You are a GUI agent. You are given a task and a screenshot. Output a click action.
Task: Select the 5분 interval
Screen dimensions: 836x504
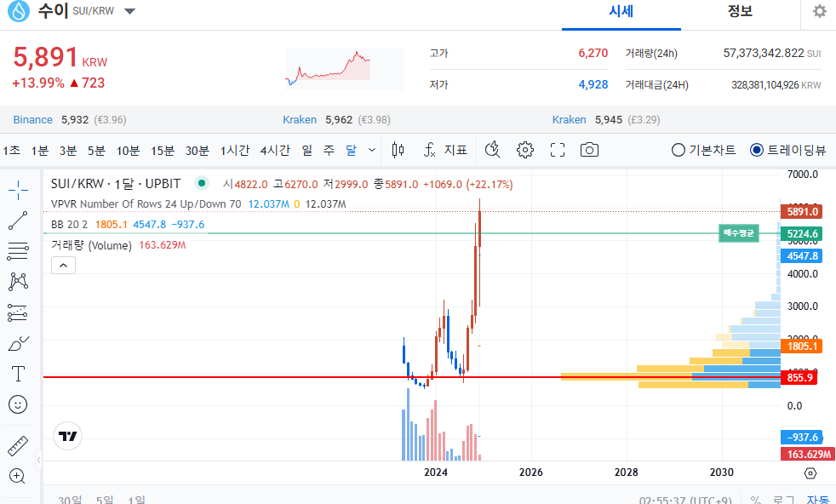(x=96, y=151)
